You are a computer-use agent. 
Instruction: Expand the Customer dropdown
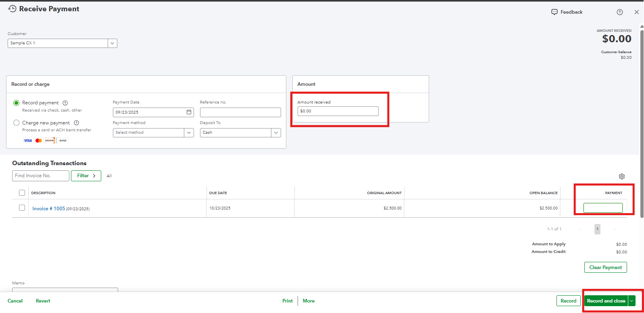tap(113, 43)
